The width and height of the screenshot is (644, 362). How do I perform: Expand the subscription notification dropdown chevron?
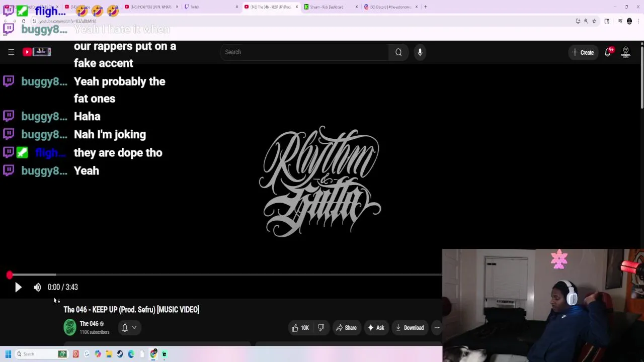pos(134,327)
